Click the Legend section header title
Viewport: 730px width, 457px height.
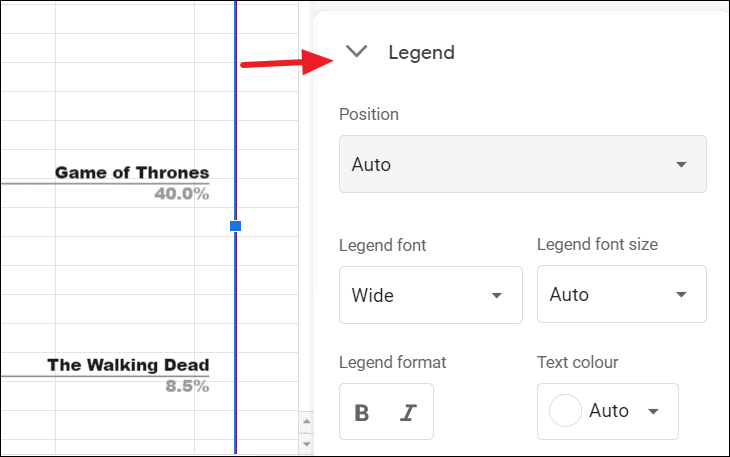pos(421,53)
